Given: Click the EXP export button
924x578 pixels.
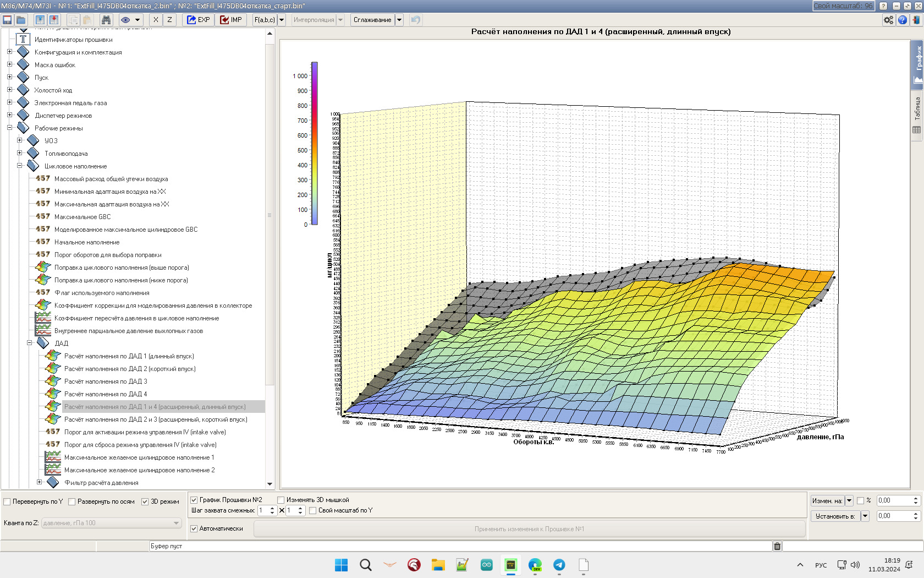Looking at the screenshot, I should point(198,20).
